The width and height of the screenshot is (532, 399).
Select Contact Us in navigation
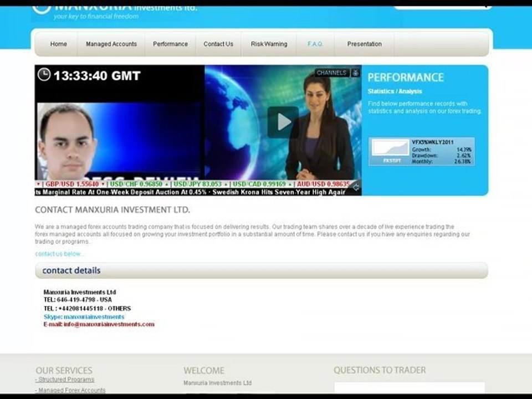point(218,44)
